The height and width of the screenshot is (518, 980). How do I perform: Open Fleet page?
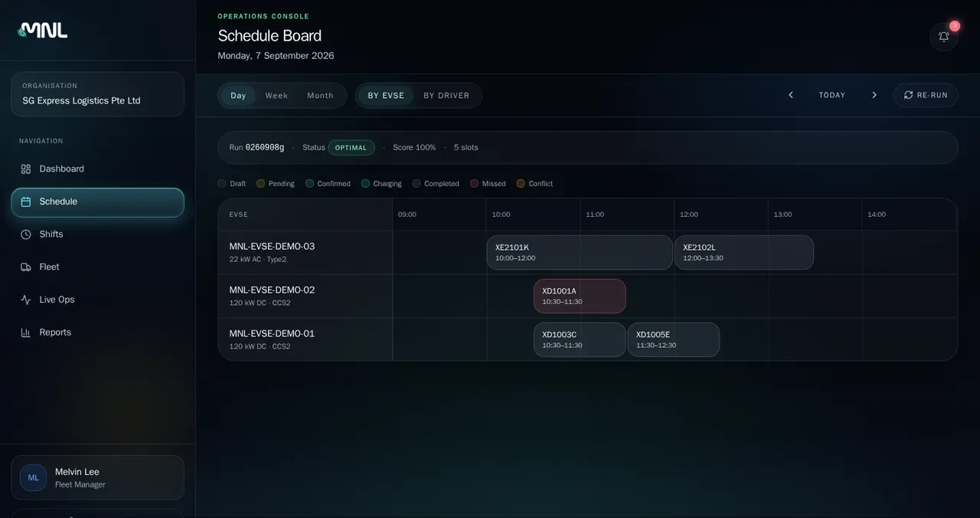click(x=97, y=267)
